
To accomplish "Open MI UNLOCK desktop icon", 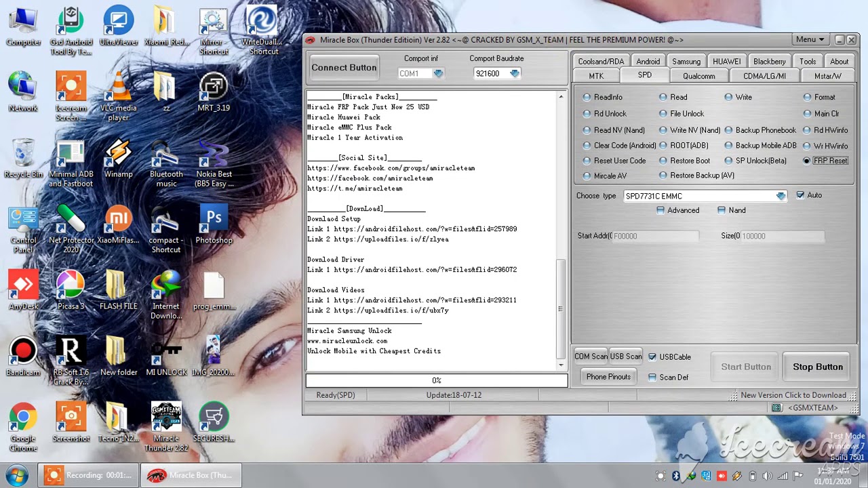I will [166, 356].
